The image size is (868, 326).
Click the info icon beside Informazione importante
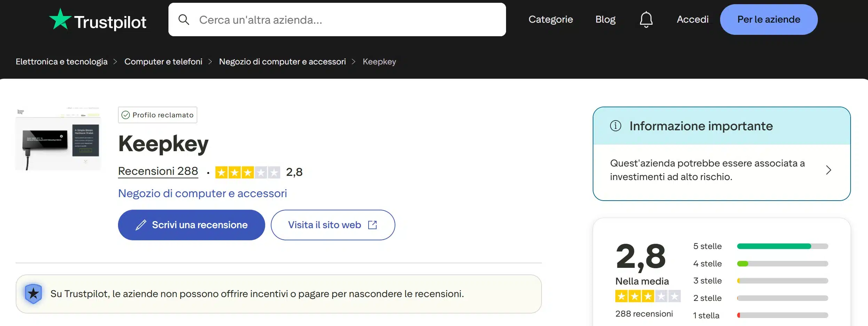coord(617,126)
